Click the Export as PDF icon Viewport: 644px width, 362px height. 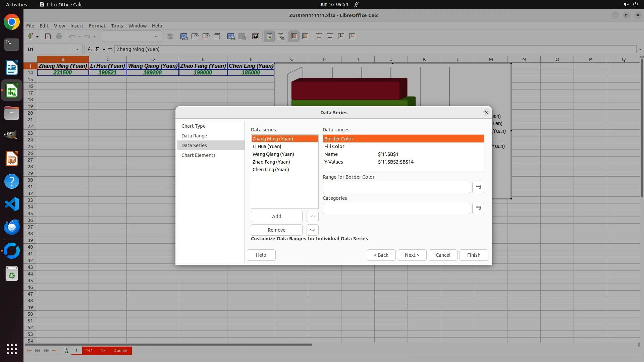(48, 37)
